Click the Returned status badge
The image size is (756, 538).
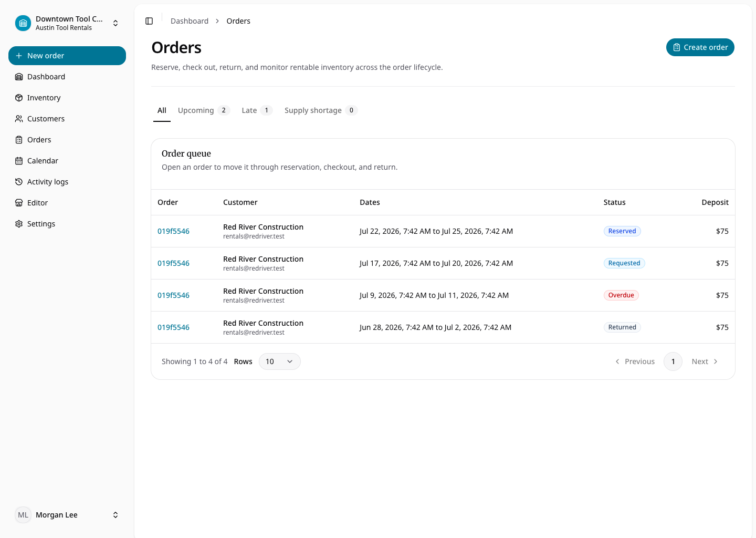coord(622,327)
